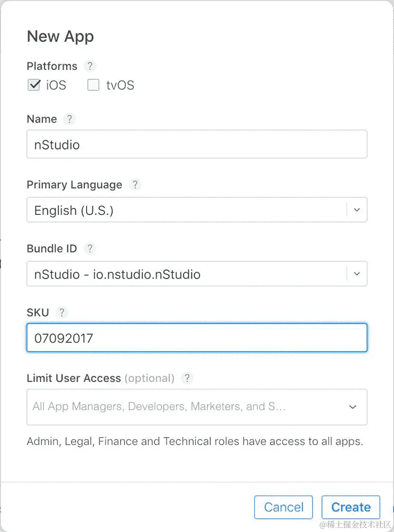Enable the tvOS platform checkbox
Viewport: 394px width, 532px height.
point(93,85)
